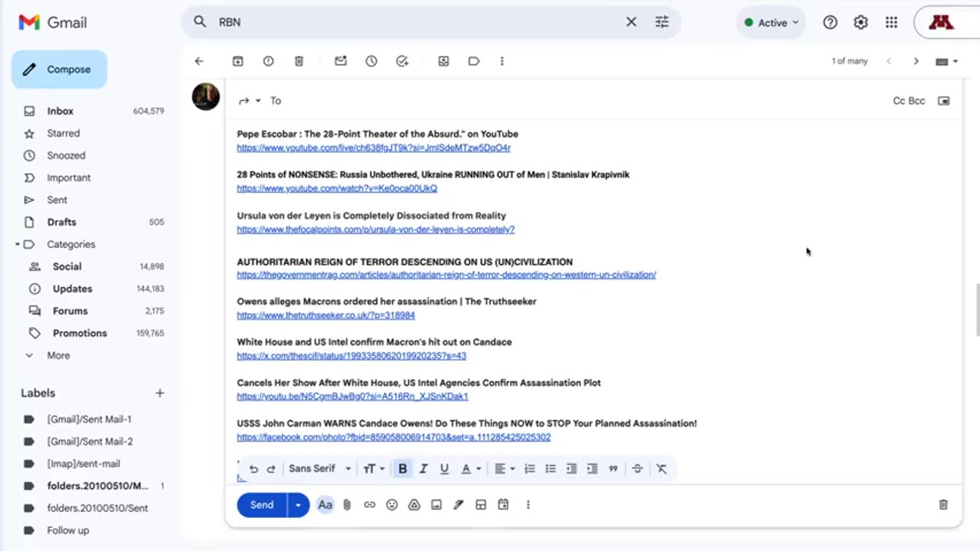980x551 pixels.
Task: Toggle bold formatting
Action: (403, 469)
